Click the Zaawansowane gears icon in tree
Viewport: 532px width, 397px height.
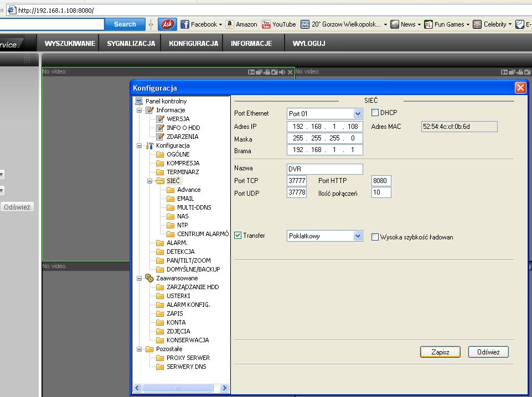coord(149,278)
